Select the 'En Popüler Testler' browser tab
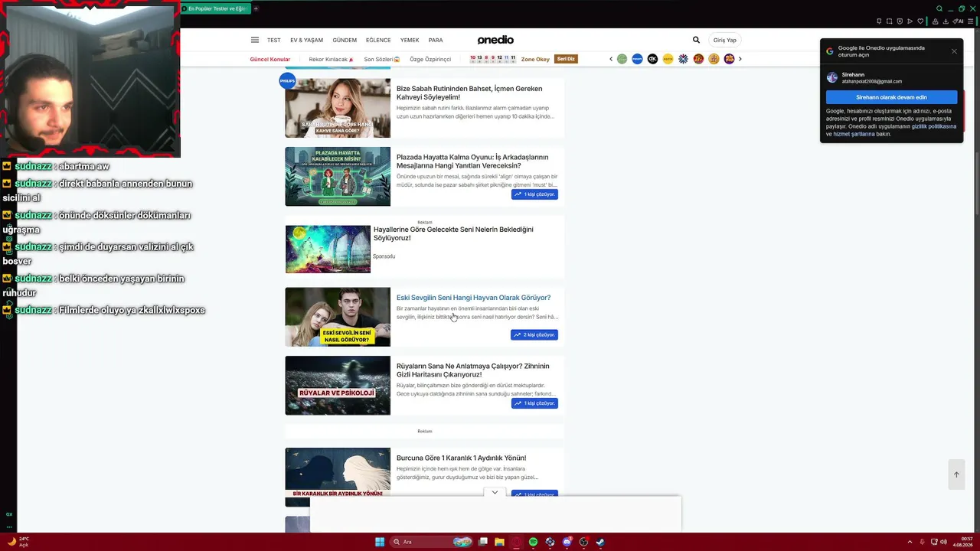Screen dimensions: 980x551 point(215,8)
